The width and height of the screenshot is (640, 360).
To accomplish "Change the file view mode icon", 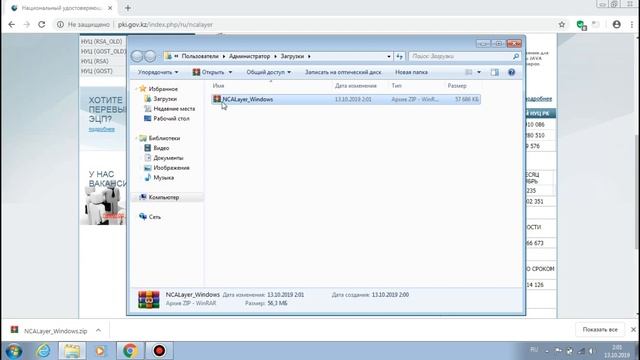I will click(x=469, y=72).
